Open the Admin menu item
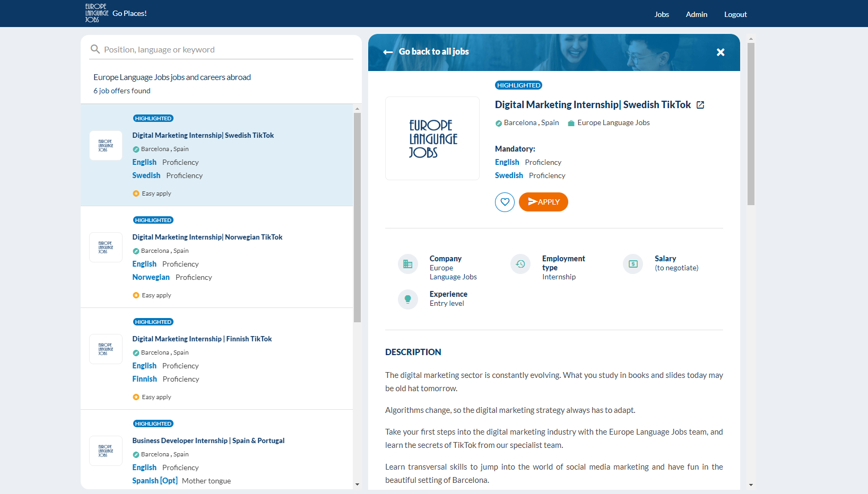 click(697, 14)
